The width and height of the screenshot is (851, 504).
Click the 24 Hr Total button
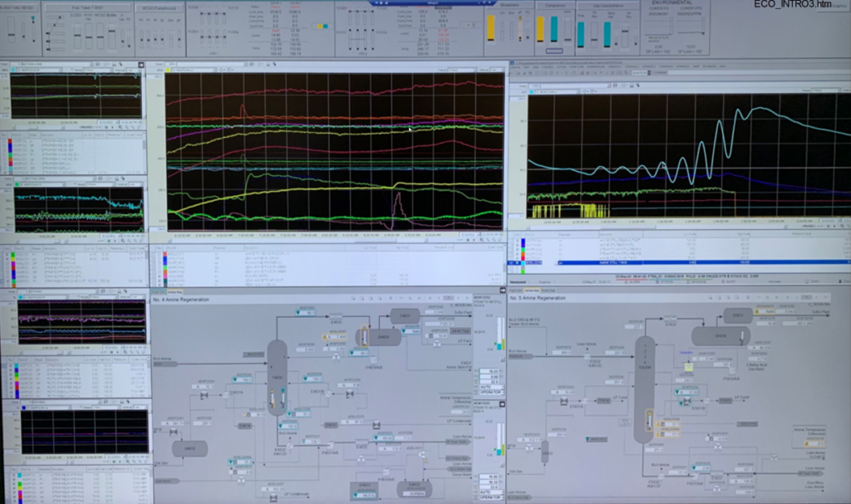(460, 331)
